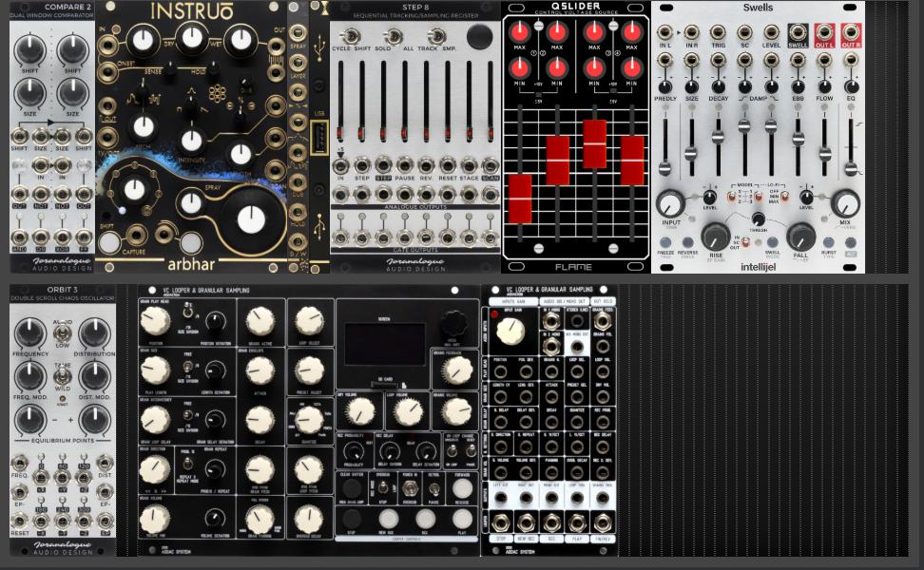The height and width of the screenshot is (570, 924).
Task: Click the RESET jack on Orbit 3
Action: [19, 520]
